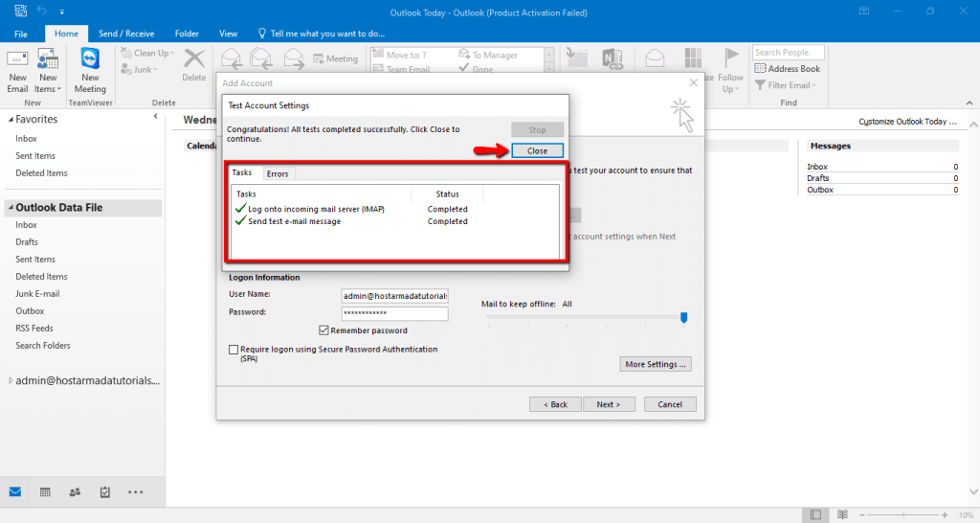Click the Close button in Test Account Settings

point(537,150)
